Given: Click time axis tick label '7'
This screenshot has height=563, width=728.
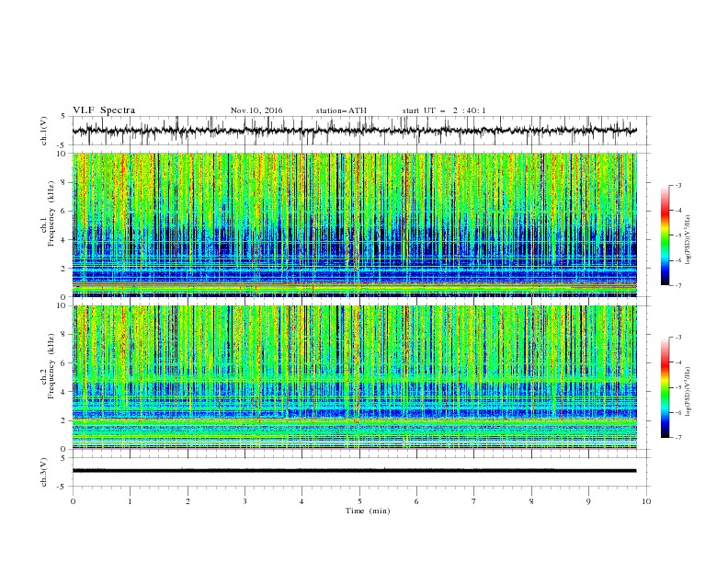Looking at the screenshot, I should 474,501.
